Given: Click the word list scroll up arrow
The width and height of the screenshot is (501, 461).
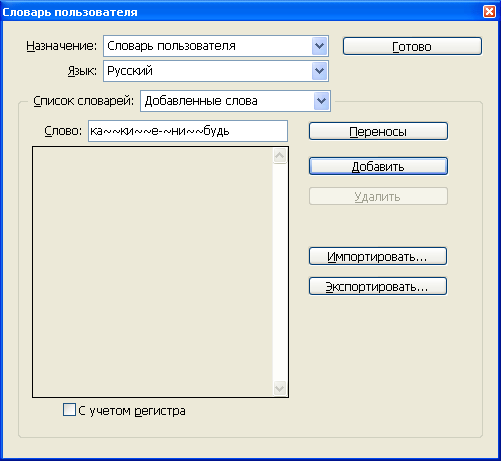Looking at the screenshot, I should point(280,155).
